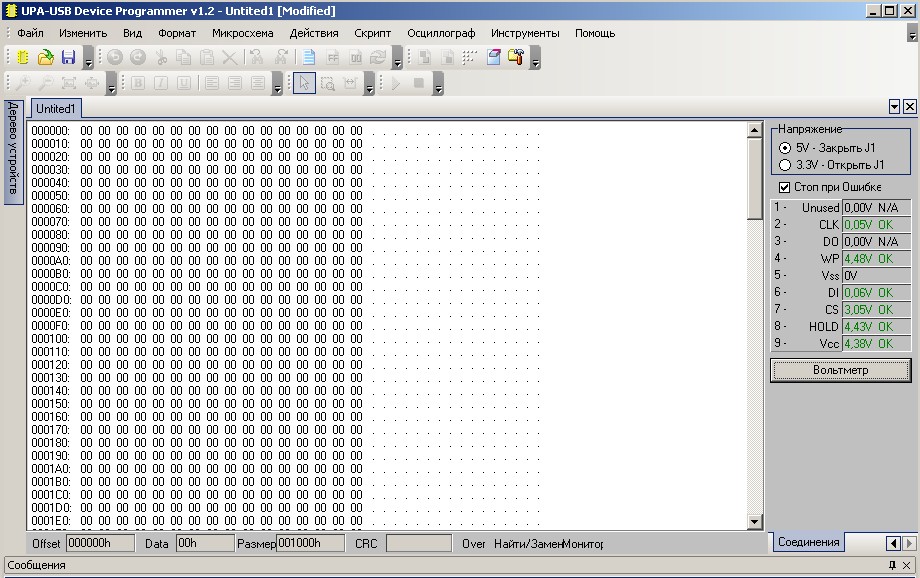920x578 pixels.
Task: Expand the play/stop toolbar options dropdown
Action: [x=438, y=83]
